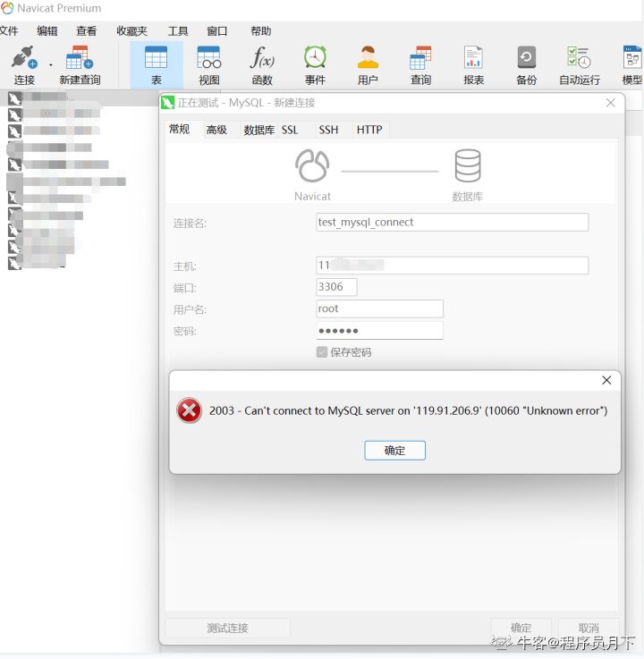644x659 pixels.
Task: Click the 连接名 input field
Action: (452, 223)
